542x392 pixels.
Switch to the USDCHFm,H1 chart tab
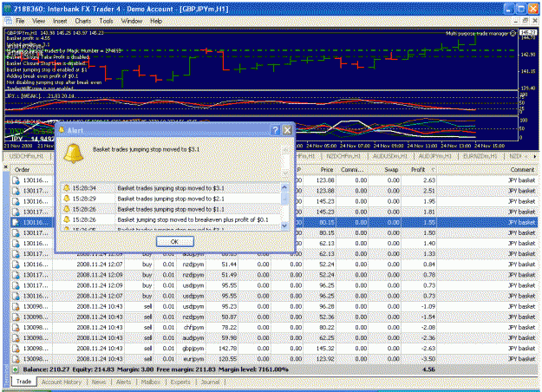click(26, 156)
